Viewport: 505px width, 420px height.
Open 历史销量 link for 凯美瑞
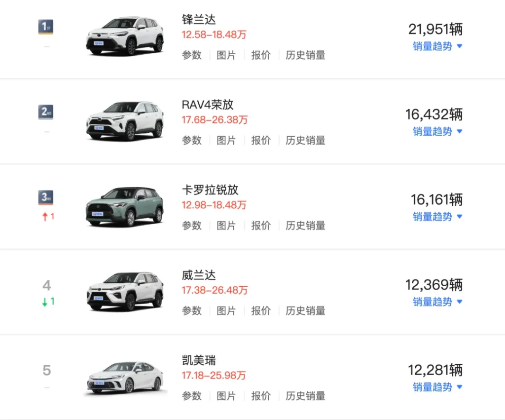click(x=305, y=396)
